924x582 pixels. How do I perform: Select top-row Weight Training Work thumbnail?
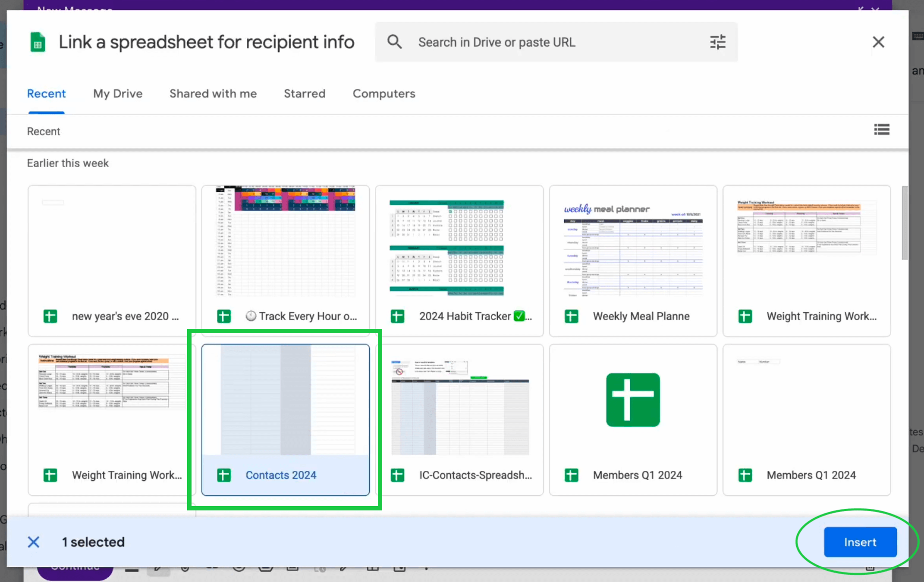[807, 261]
